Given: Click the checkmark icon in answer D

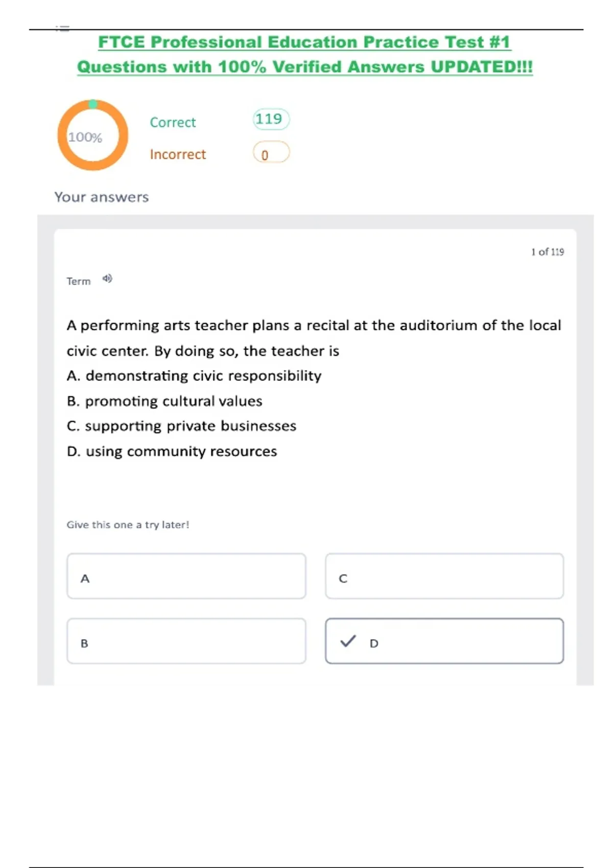Looking at the screenshot, I should [348, 641].
